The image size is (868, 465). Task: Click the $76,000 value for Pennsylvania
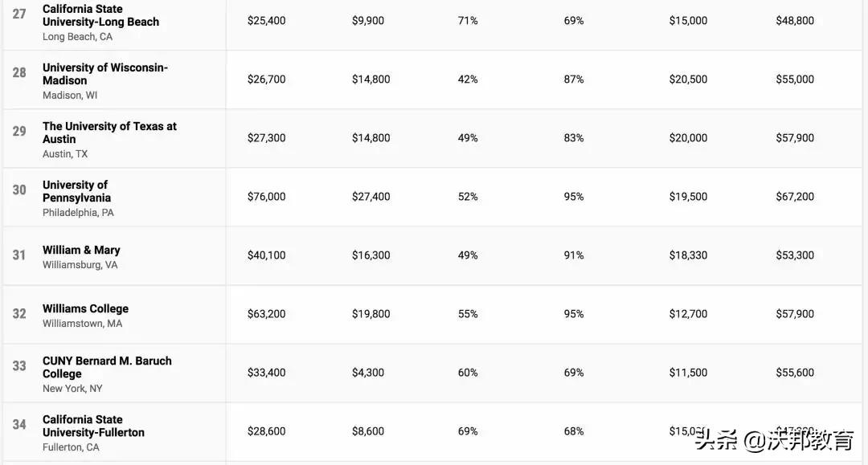266,197
